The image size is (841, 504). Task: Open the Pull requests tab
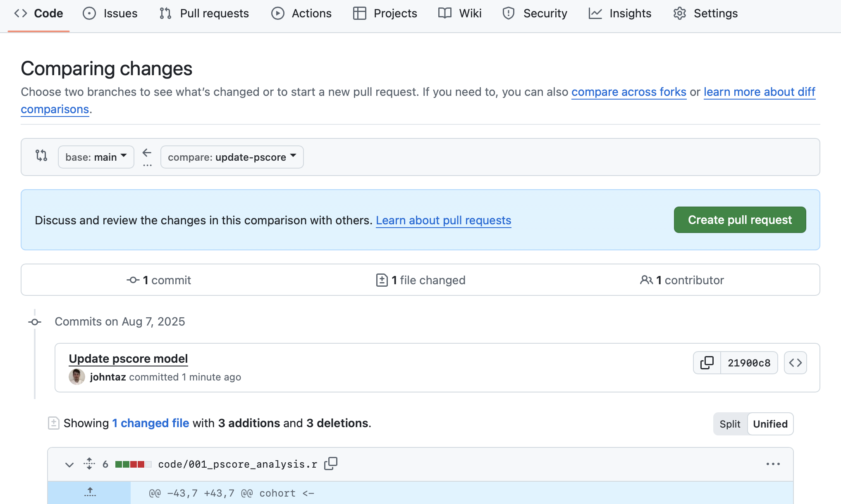(204, 13)
